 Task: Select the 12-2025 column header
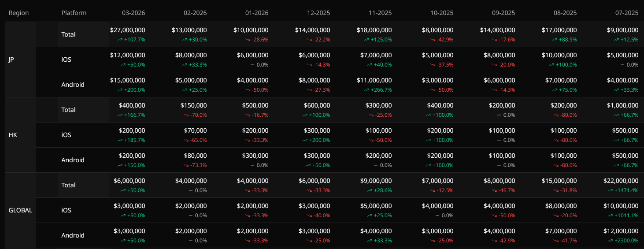click(x=318, y=13)
